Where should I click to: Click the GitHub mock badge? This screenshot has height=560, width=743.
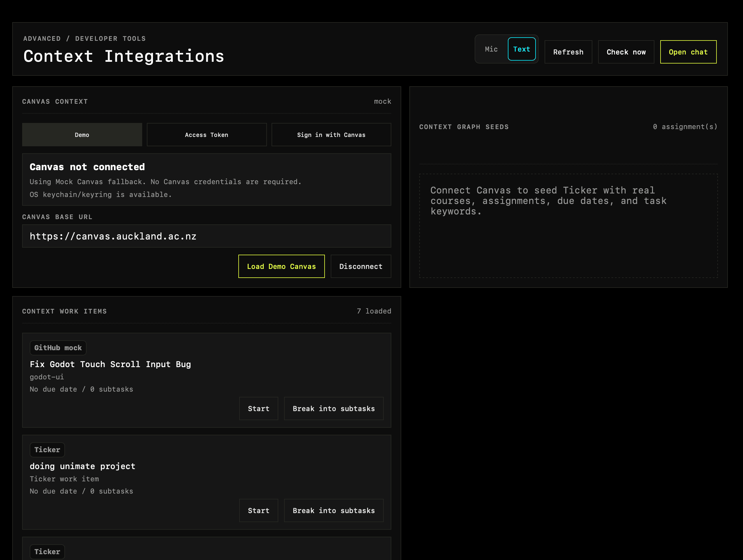tap(58, 348)
